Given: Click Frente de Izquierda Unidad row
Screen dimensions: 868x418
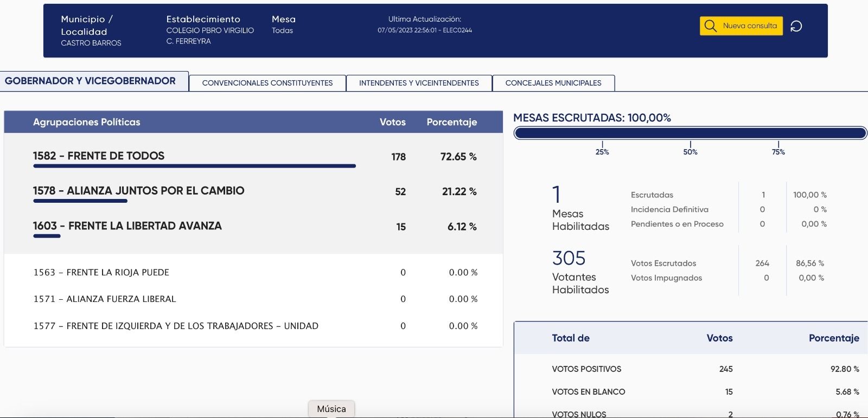Looking at the screenshot, I should point(176,326).
